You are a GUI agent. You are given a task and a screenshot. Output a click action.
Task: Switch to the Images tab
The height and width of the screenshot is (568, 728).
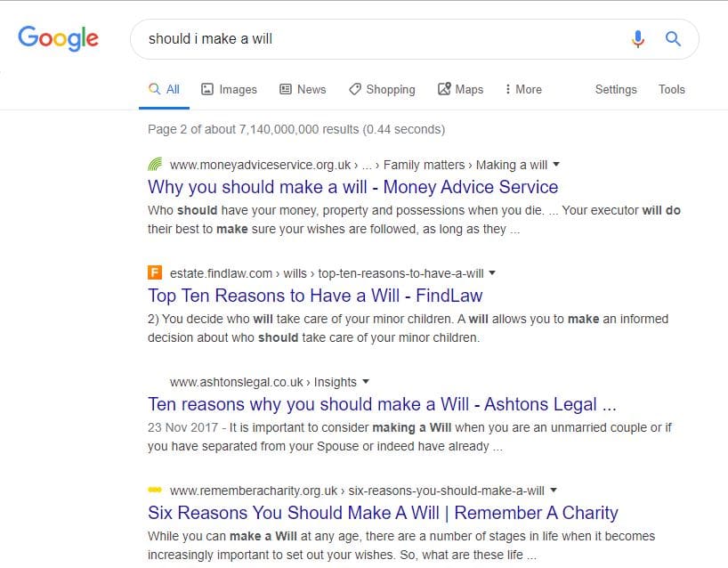(x=229, y=89)
